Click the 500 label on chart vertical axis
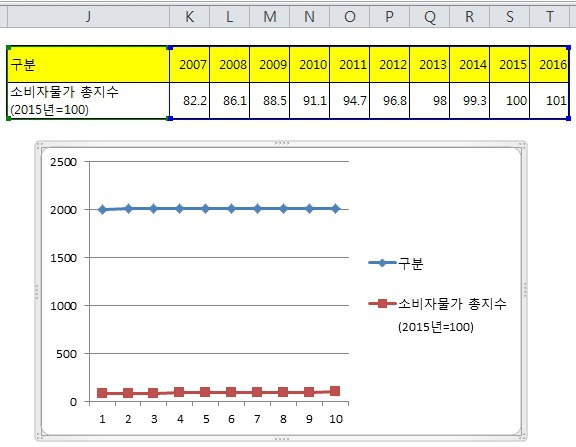This screenshot has height=447, width=576. 66,354
